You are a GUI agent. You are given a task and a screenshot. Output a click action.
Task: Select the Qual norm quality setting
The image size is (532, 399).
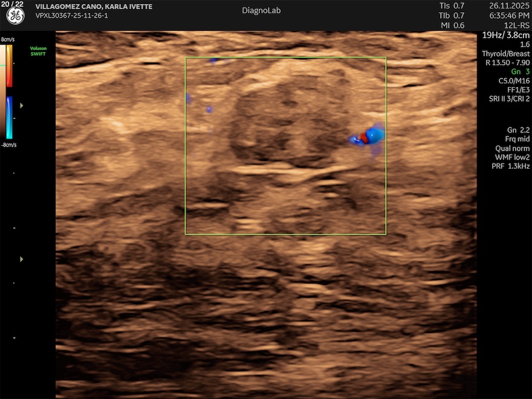pyautogui.click(x=513, y=148)
